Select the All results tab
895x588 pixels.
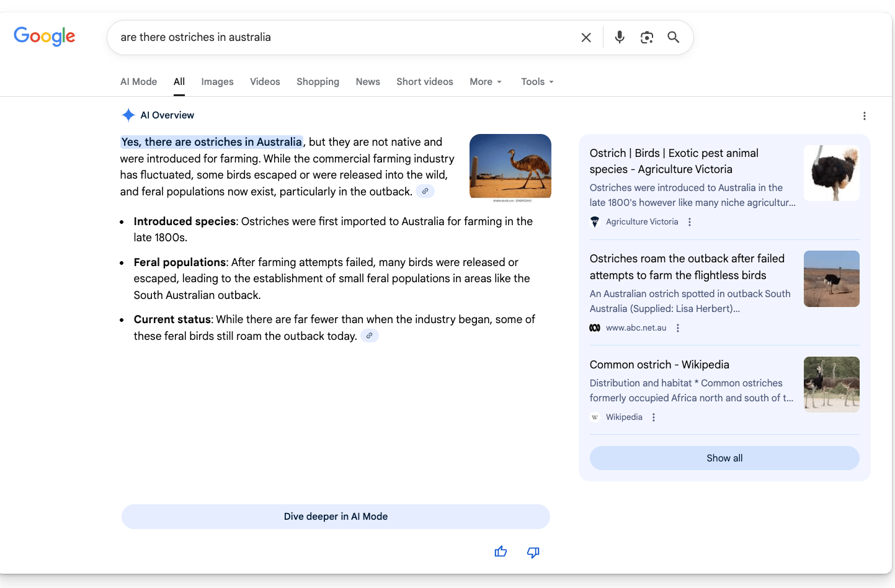179,82
